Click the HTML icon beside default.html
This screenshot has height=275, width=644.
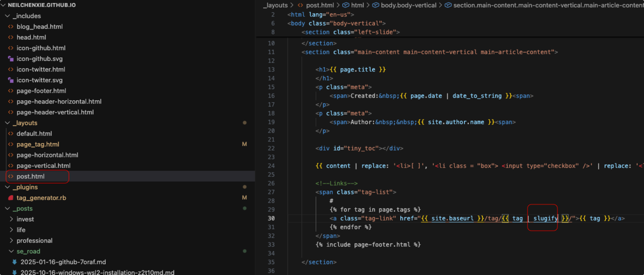tap(11, 134)
